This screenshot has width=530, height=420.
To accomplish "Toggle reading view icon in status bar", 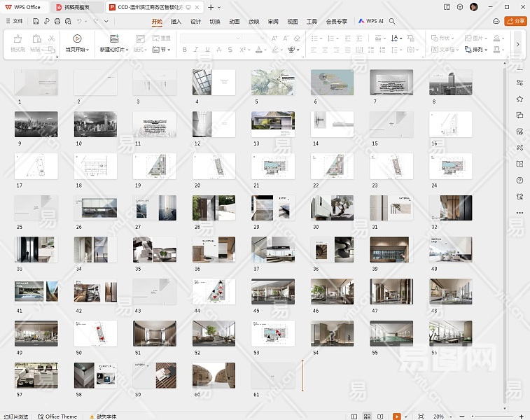I will click(x=382, y=416).
